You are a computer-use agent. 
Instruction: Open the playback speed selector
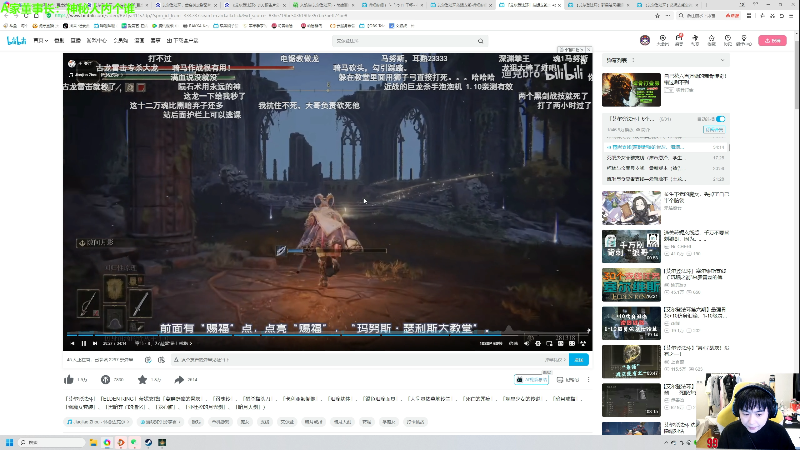pyautogui.click(x=514, y=343)
